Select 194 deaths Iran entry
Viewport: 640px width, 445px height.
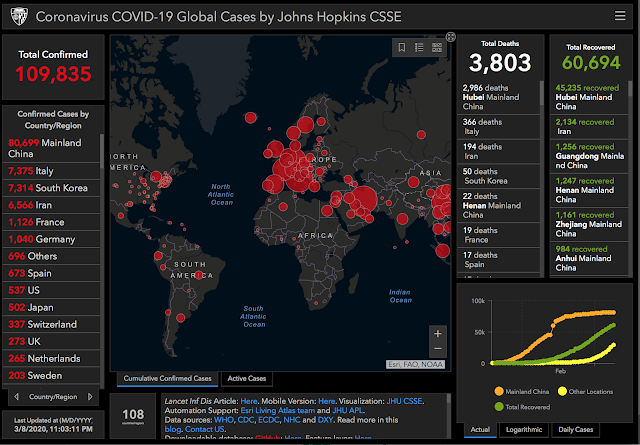click(499, 151)
